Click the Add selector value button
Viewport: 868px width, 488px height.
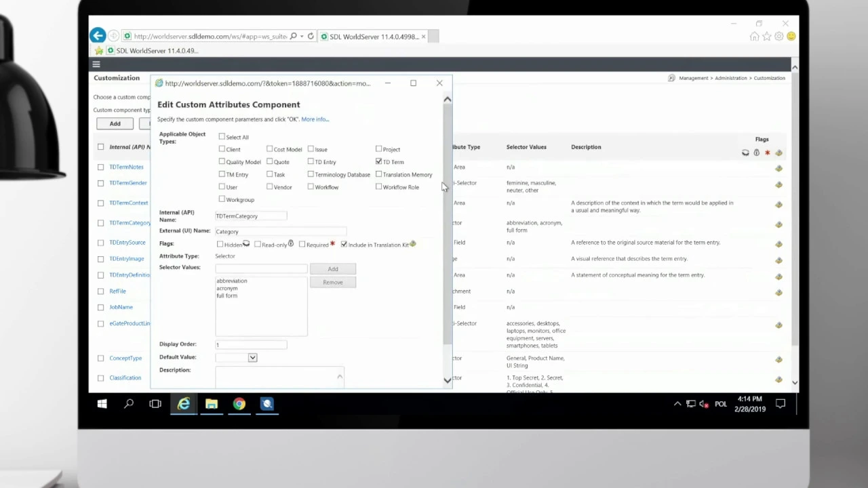[x=333, y=269]
